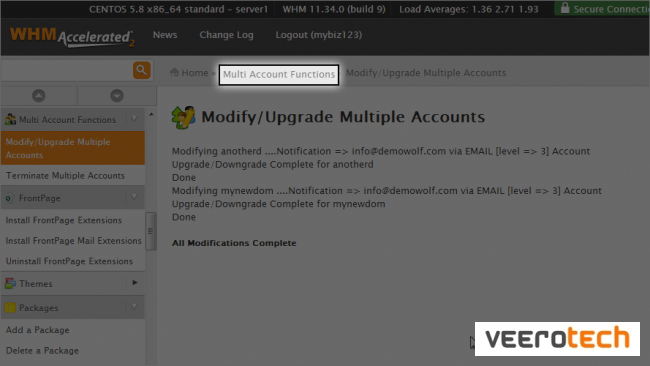Click the Home breadcrumb link
The image size is (650, 366).
coord(194,73)
